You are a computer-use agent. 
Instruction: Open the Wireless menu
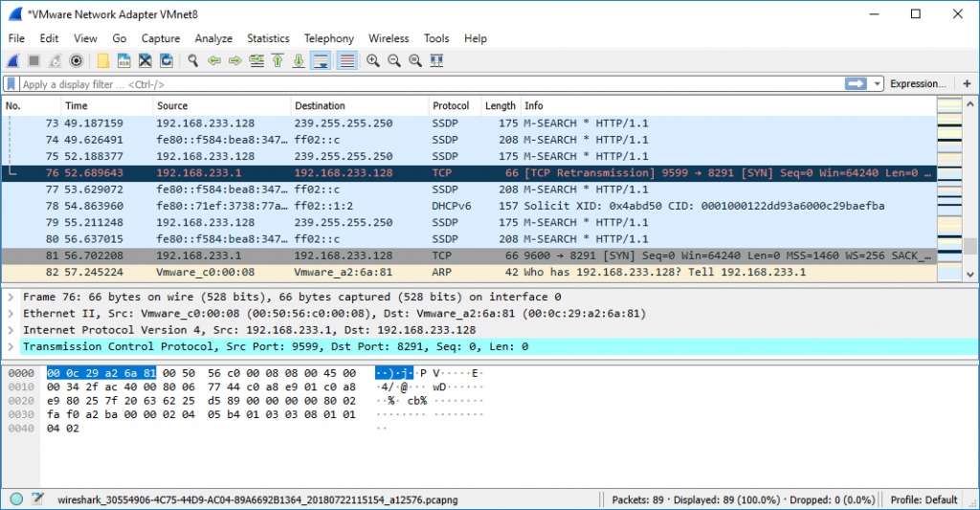click(389, 38)
